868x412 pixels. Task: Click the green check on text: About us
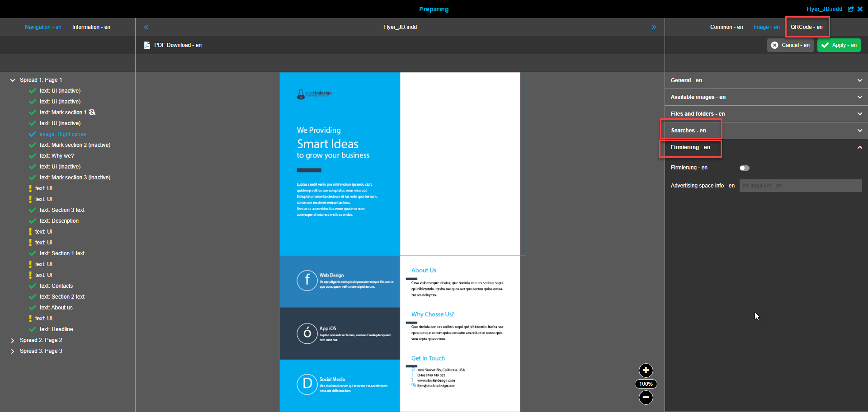32,307
